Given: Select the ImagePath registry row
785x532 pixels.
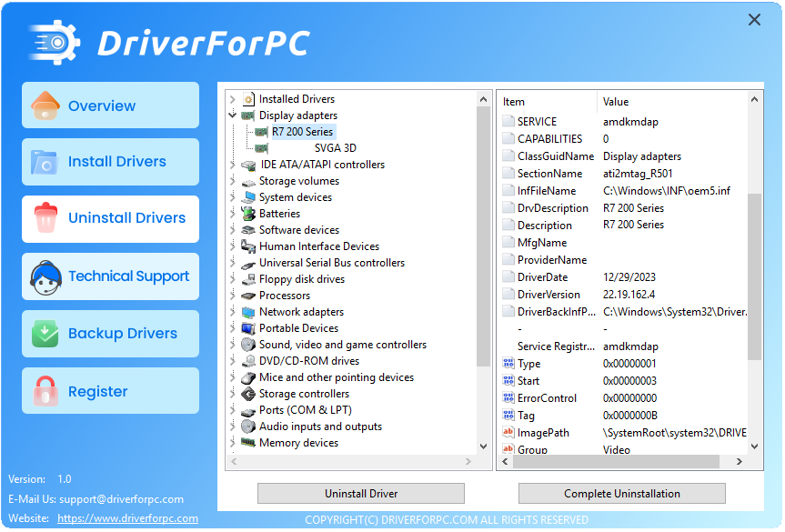Looking at the screenshot, I should pos(625,433).
